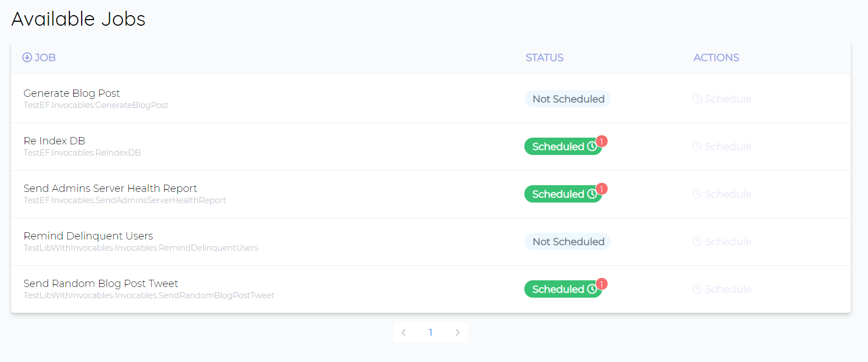Select page 1 in pagination

430,333
